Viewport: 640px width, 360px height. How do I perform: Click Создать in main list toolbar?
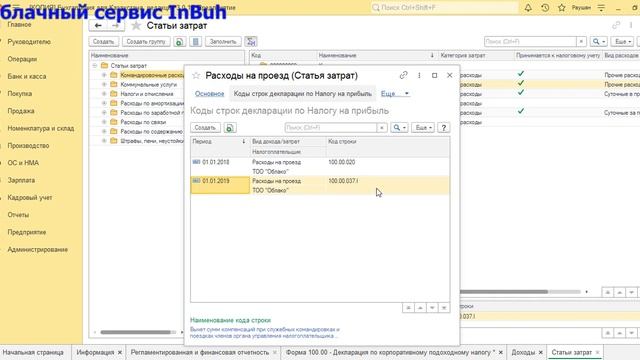point(103,42)
